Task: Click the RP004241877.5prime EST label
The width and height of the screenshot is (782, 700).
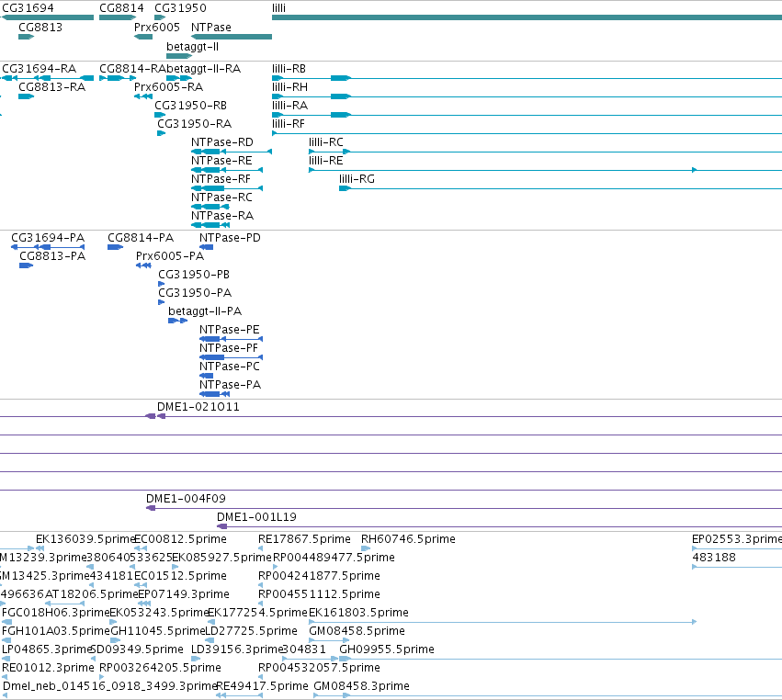Action: [x=319, y=575]
